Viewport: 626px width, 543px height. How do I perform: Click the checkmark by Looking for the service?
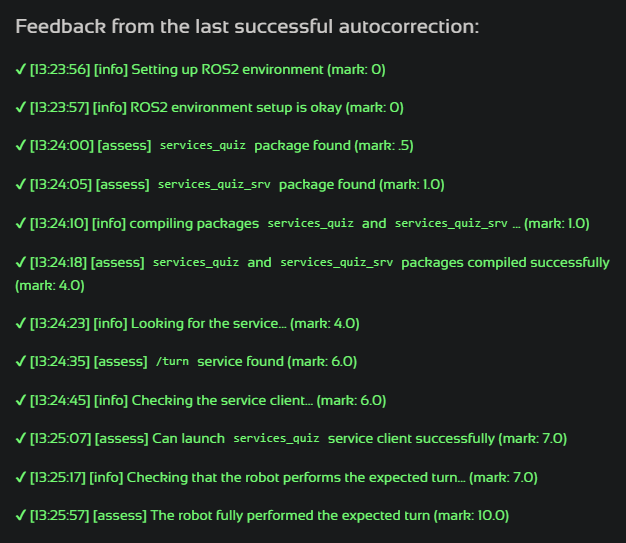pos(21,323)
